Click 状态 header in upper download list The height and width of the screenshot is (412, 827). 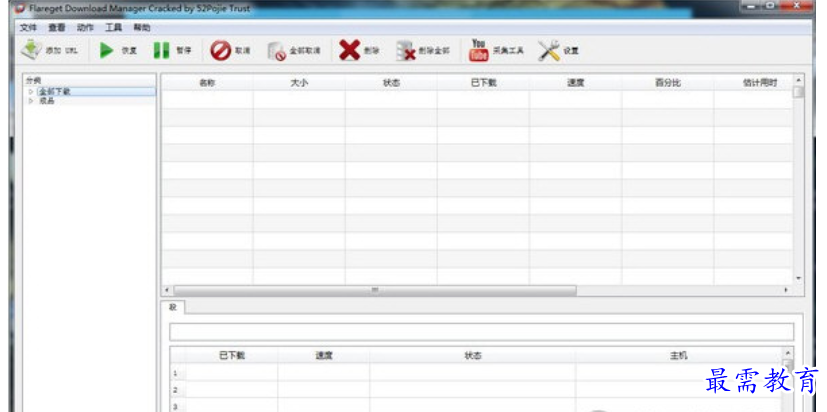(x=391, y=82)
